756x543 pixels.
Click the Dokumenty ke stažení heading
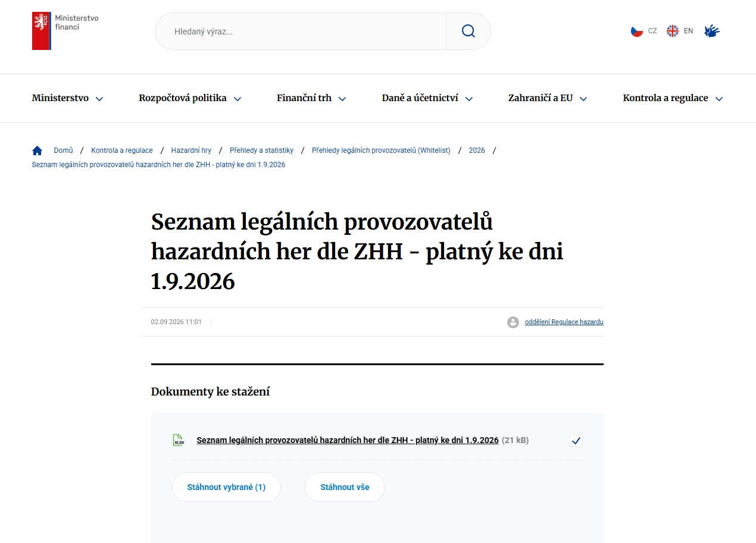[210, 391]
